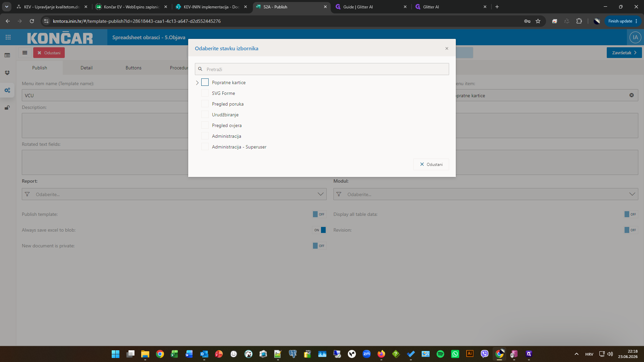This screenshot has height=362, width=644.
Task: Show hidden icons in the system tray
Action: tap(576, 354)
